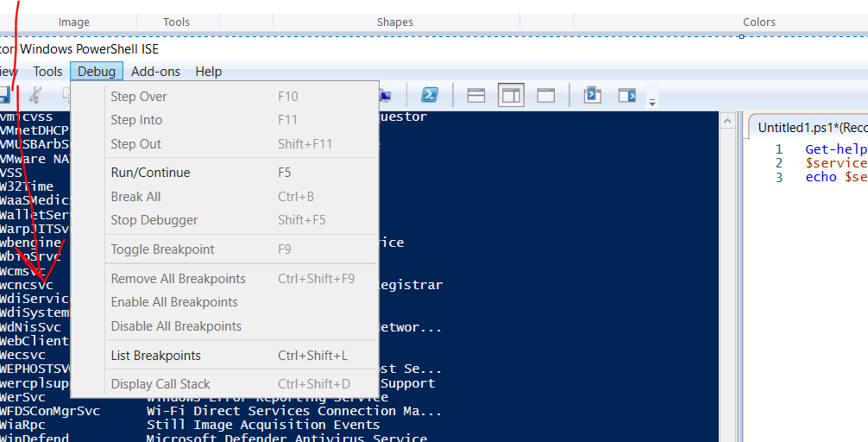
Task: Click the WiaRpc service name
Action: point(22,426)
